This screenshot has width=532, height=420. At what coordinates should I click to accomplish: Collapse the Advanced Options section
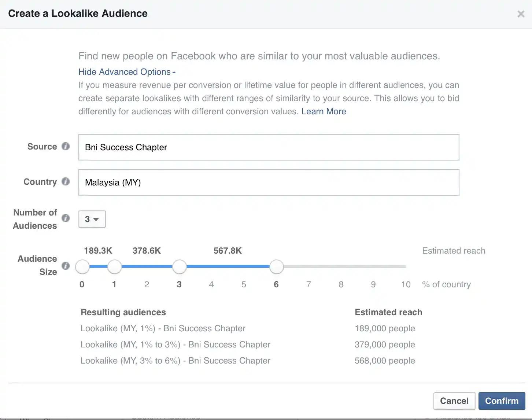(125, 71)
